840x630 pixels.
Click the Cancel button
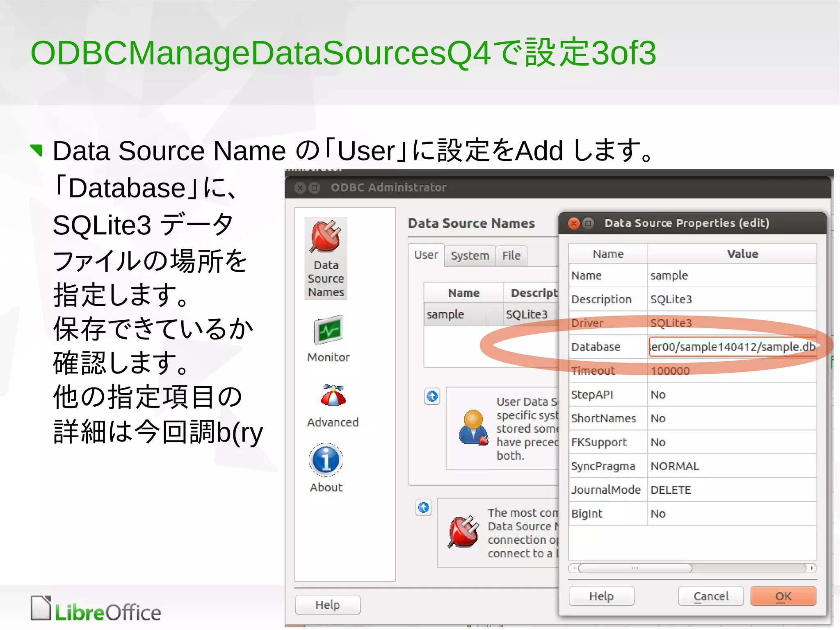tap(711, 596)
